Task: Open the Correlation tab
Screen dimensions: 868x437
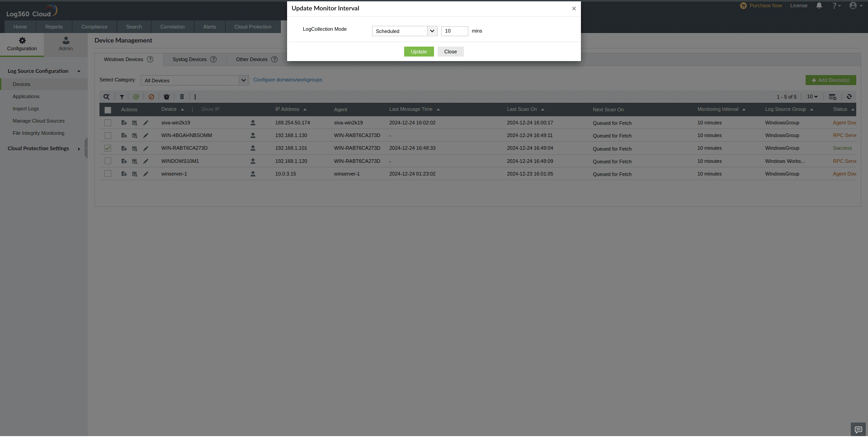Action: (x=172, y=27)
